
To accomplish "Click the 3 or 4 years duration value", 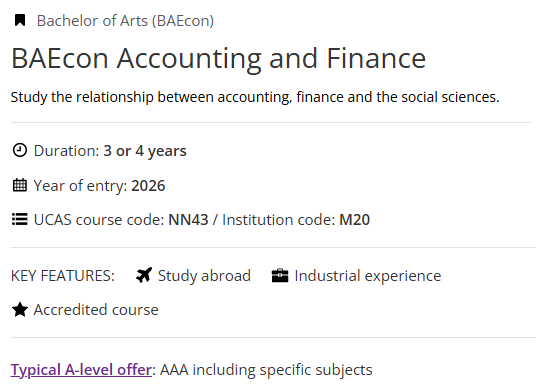I will click(145, 151).
